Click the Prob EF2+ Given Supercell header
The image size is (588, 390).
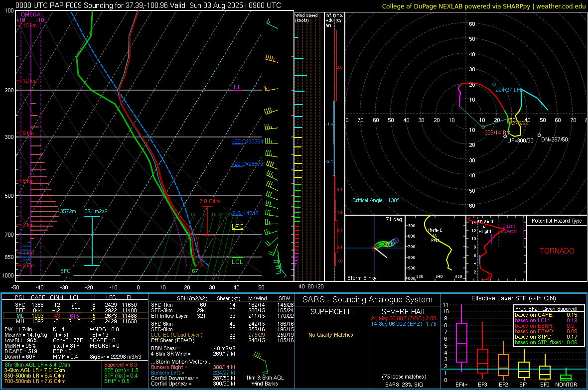[546, 309]
